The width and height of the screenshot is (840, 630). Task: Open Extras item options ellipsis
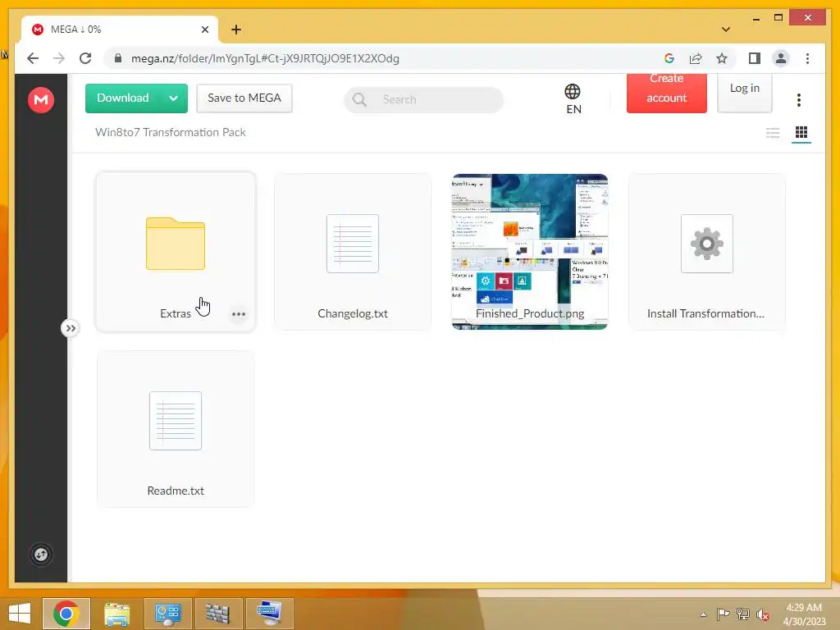tap(239, 314)
